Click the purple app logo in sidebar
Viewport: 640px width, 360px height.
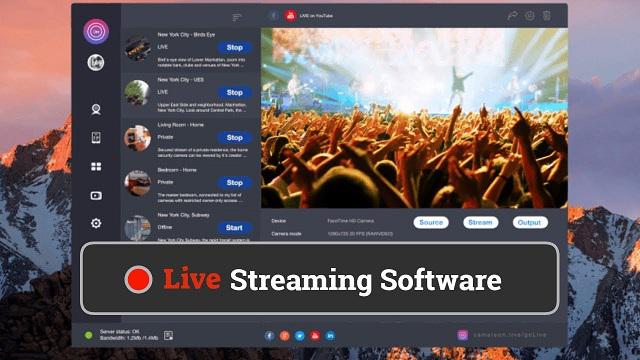coord(96,31)
